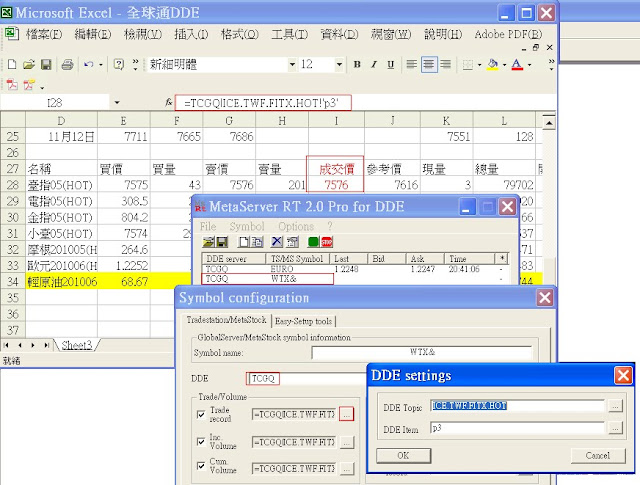Align text left in Excel toolbar
Image resolution: width=640 pixels, height=485 pixels.
[x=411, y=65]
